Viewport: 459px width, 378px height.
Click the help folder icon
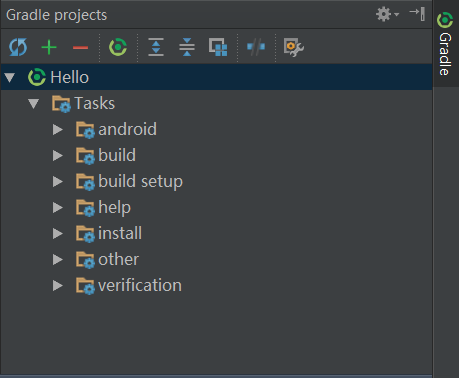click(85, 208)
